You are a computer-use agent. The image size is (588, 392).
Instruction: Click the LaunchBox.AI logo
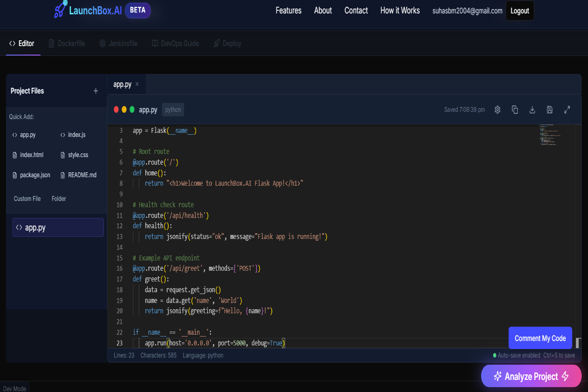pos(88,10)
